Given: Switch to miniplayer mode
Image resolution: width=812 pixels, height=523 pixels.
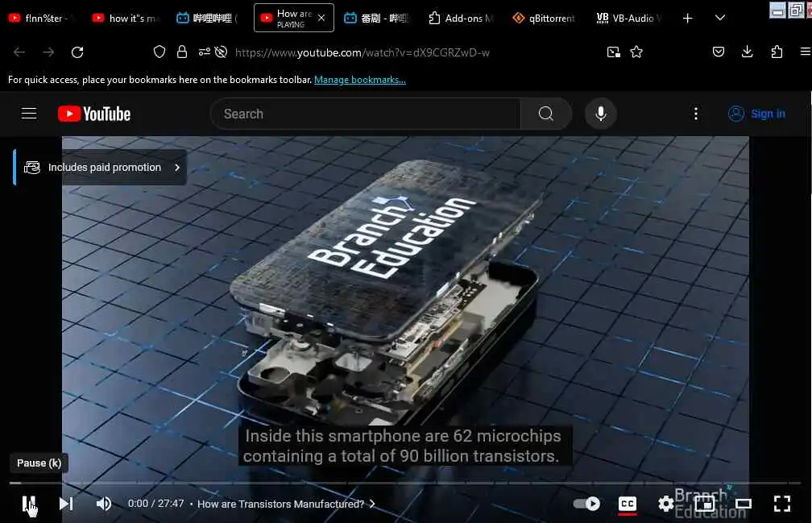Looking at the screenshot, I should pyautogui.click(x=704, y=504).
